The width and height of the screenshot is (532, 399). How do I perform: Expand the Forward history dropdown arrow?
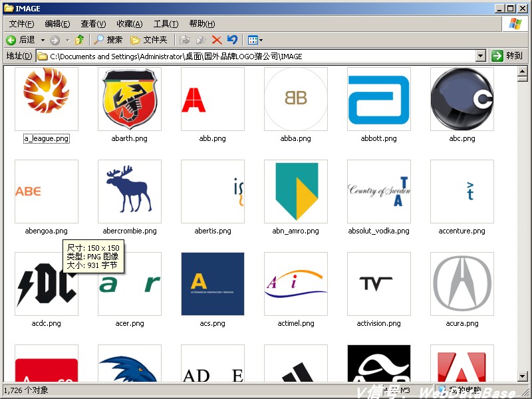68,41
